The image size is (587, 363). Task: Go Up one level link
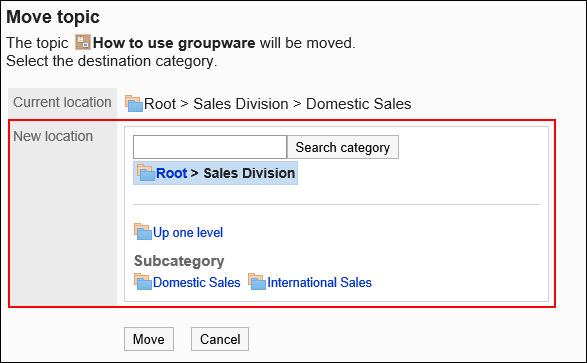(x=188, y=232)
